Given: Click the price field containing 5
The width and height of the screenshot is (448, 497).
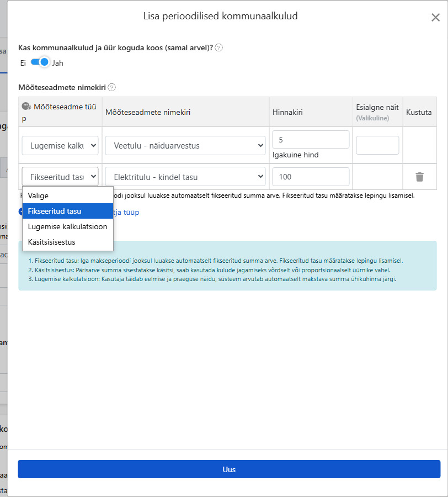Looking at the screenshot, I should [311, 140].
